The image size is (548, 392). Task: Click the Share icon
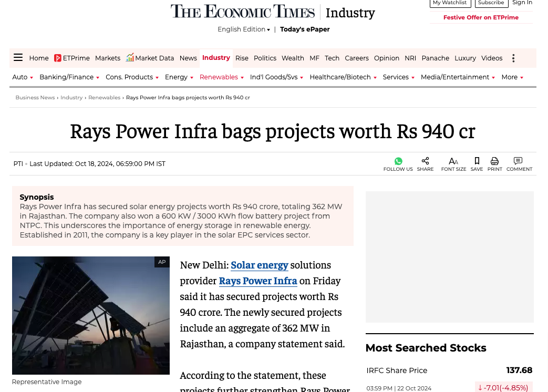[x=425, y=161]
